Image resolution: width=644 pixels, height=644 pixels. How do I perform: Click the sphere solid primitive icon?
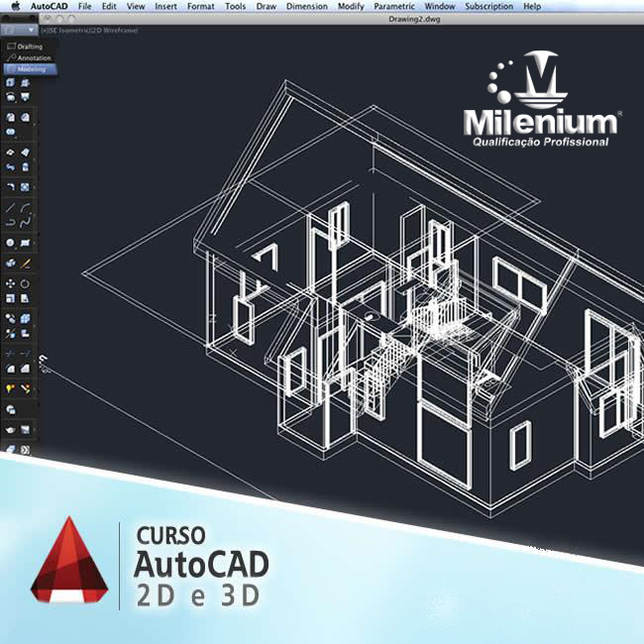point(10,242)
